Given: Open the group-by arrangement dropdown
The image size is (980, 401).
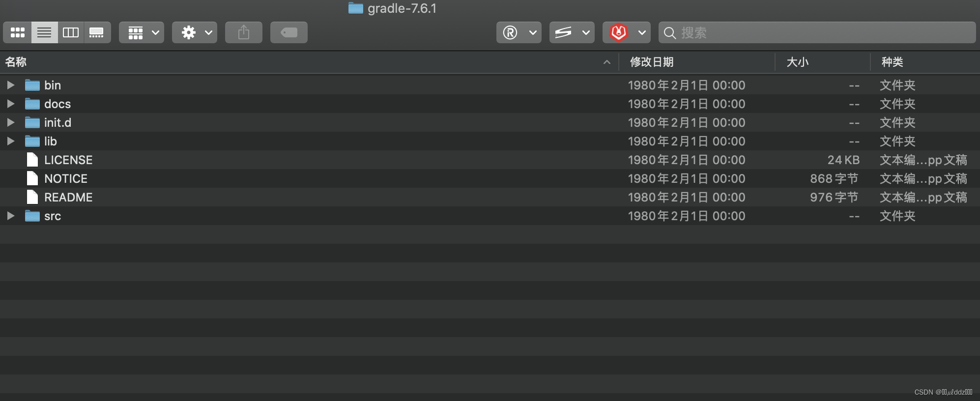Looking at the screenshot, I should click(x=142, y=32).
